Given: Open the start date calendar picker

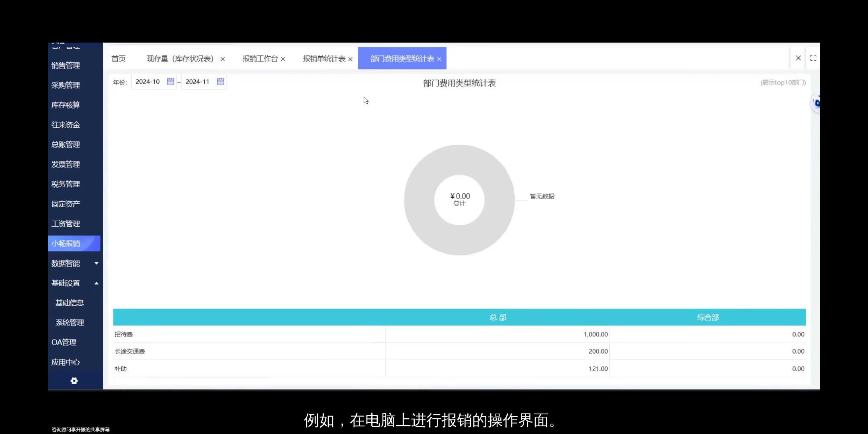Looking at the screenshot, I should click(170, 81).
